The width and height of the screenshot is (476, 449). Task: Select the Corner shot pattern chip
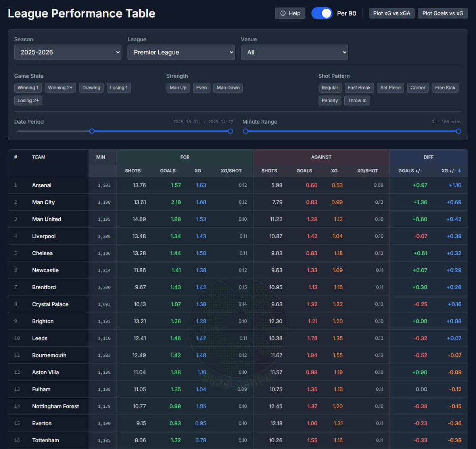(418, 88)
